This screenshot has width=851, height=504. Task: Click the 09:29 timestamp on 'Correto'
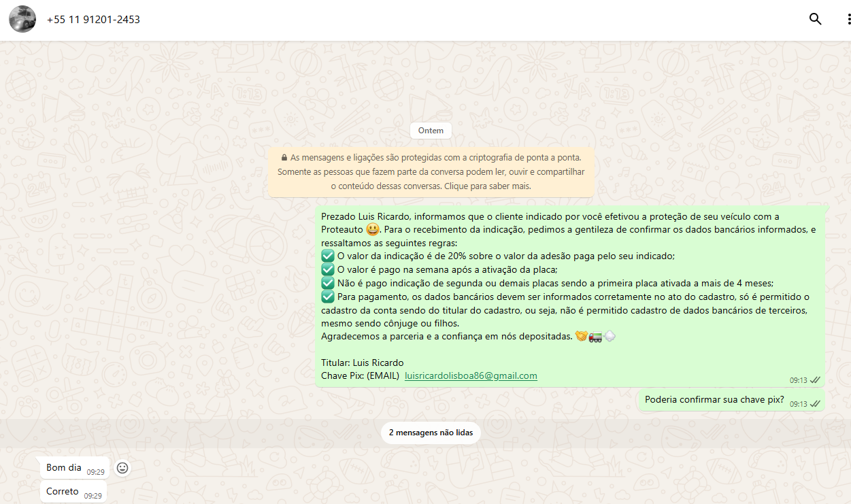click(x=93, y=496)
